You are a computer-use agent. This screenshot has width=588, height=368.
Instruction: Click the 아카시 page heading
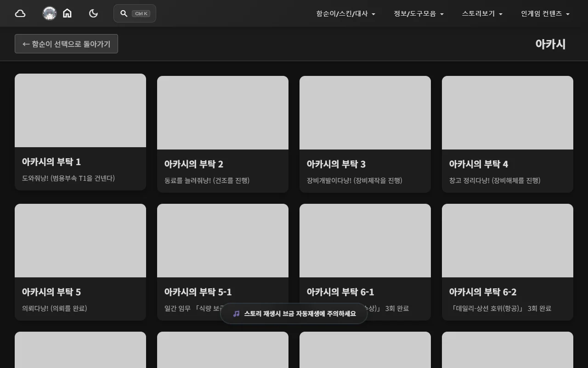pos(550,44)
